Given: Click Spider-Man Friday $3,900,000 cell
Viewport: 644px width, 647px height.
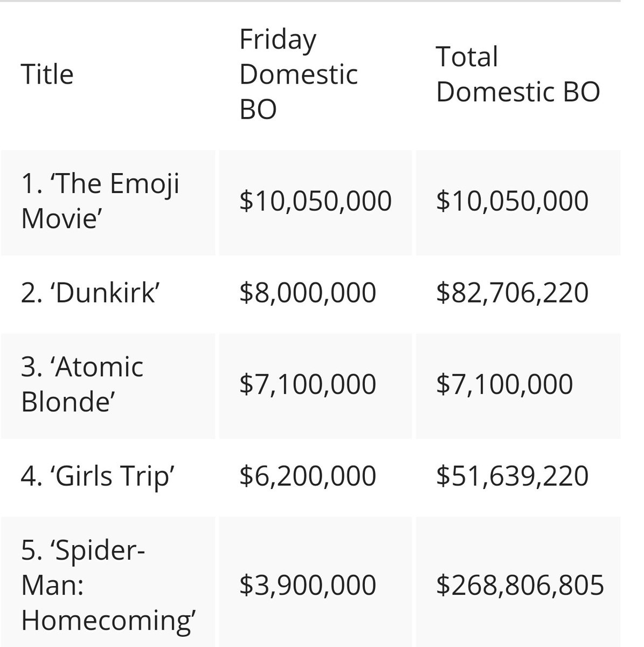Looking at the screenshot, I should coord(308,586).
